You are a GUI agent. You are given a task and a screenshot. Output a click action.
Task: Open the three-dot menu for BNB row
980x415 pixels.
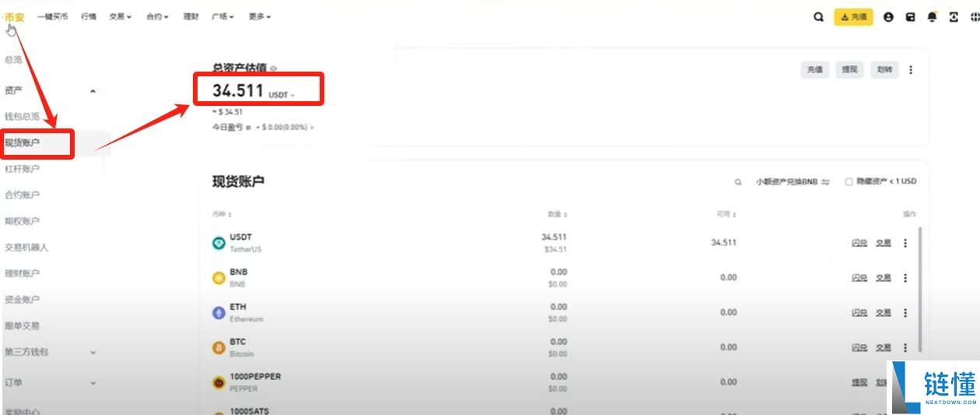pyautogui.click(x=905, y=278)
